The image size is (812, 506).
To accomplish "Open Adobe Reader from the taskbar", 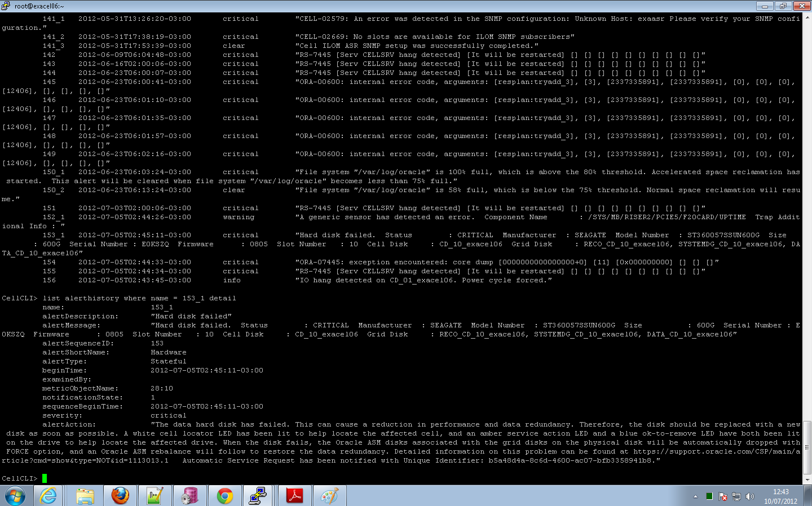I will [294, 496].
